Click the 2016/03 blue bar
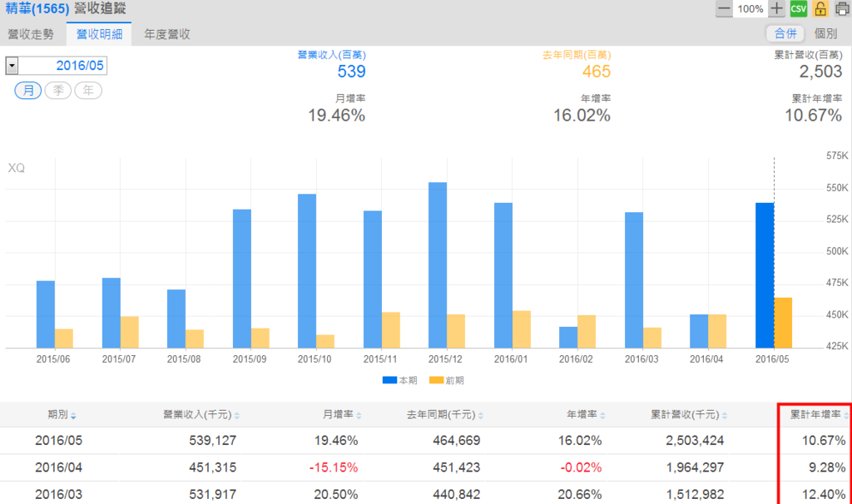 (x=633, y=280)
